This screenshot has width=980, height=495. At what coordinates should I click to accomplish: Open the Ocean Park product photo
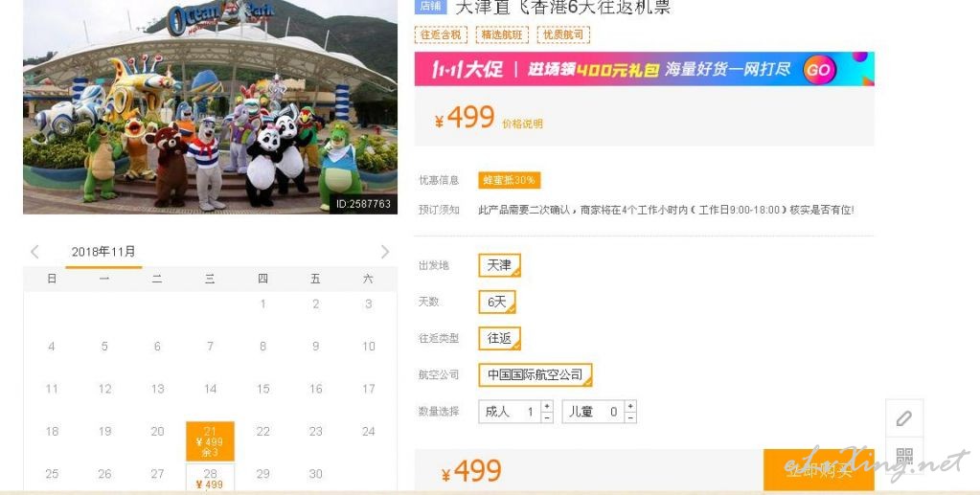(210, 107)
